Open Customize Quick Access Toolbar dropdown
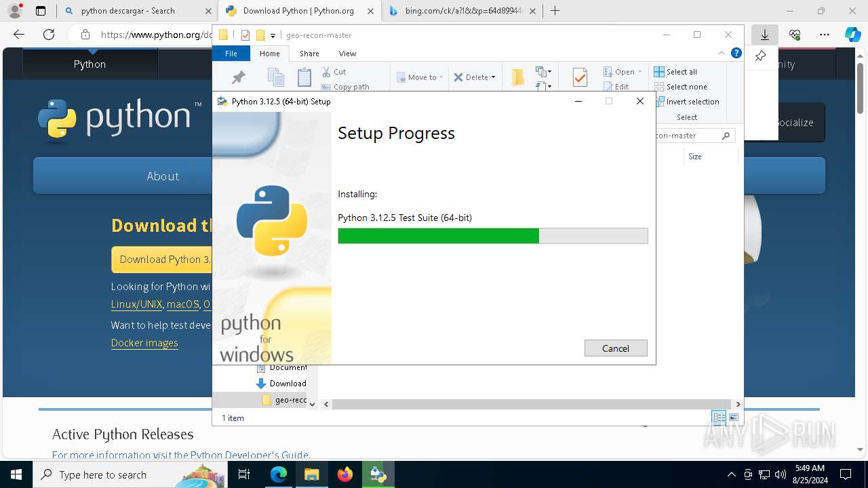868x488 pixels. pyautogui.click(x=273, y=35)
